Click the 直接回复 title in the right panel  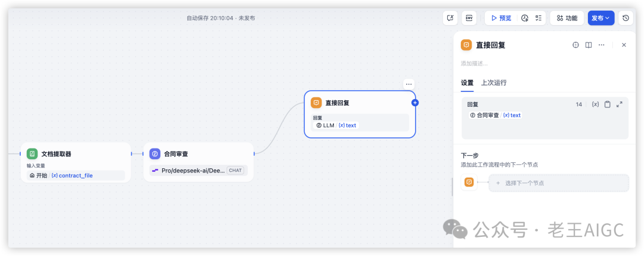(x=490, y=45)
